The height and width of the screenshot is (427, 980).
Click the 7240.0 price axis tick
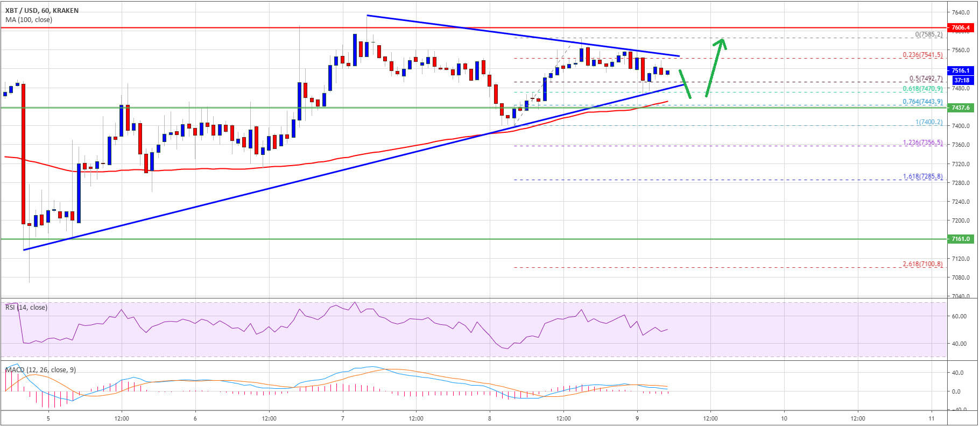pyautogui.click(x=961, y=202)
